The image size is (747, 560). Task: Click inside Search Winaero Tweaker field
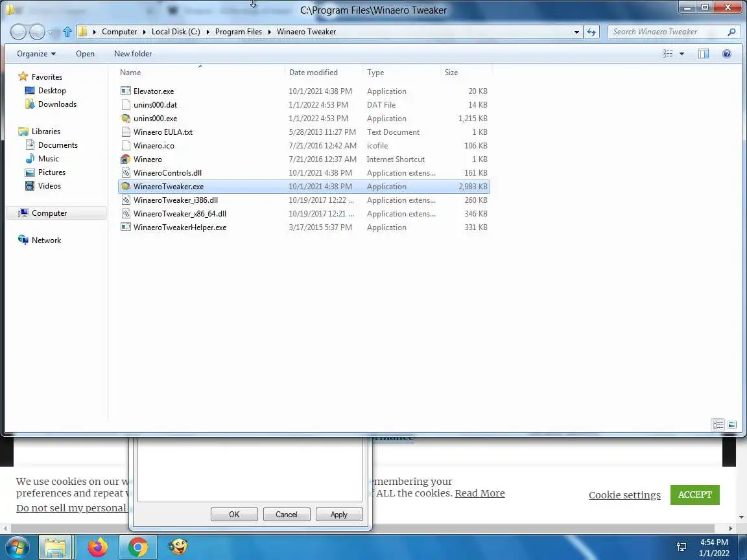[x=667, y=32]
